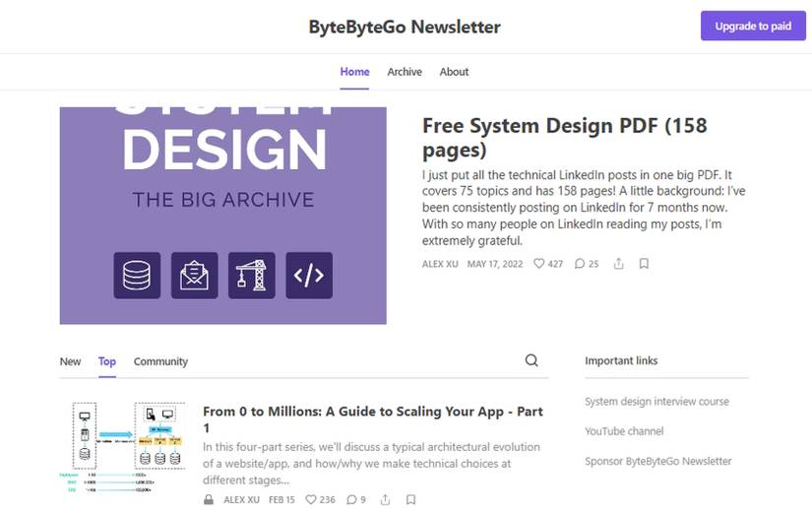Click the FEB 15 date
Screen dimensions: 812x510
point(281,499)
